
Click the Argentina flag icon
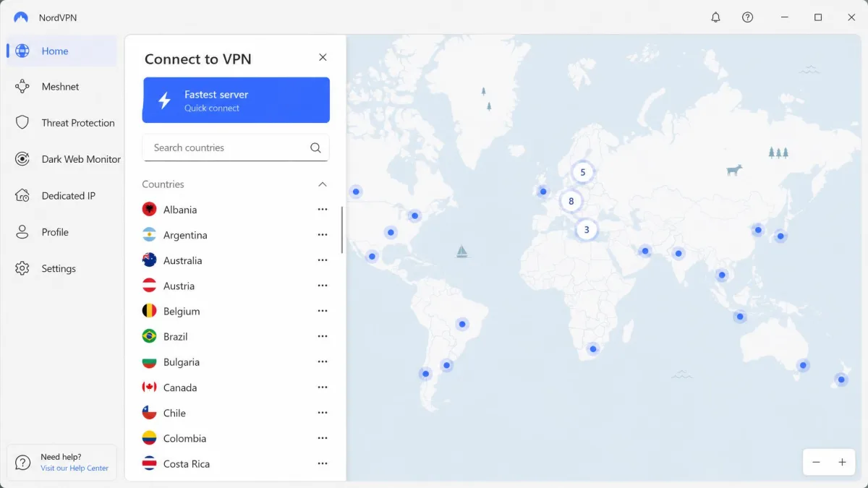pyautogui.click(x=150, y=235)
